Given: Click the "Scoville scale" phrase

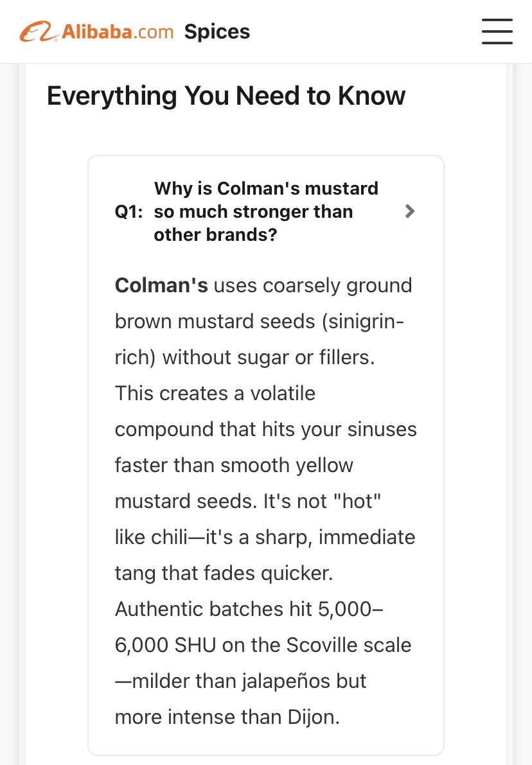Looking at the screenshot, I should [x=347, y=645].
